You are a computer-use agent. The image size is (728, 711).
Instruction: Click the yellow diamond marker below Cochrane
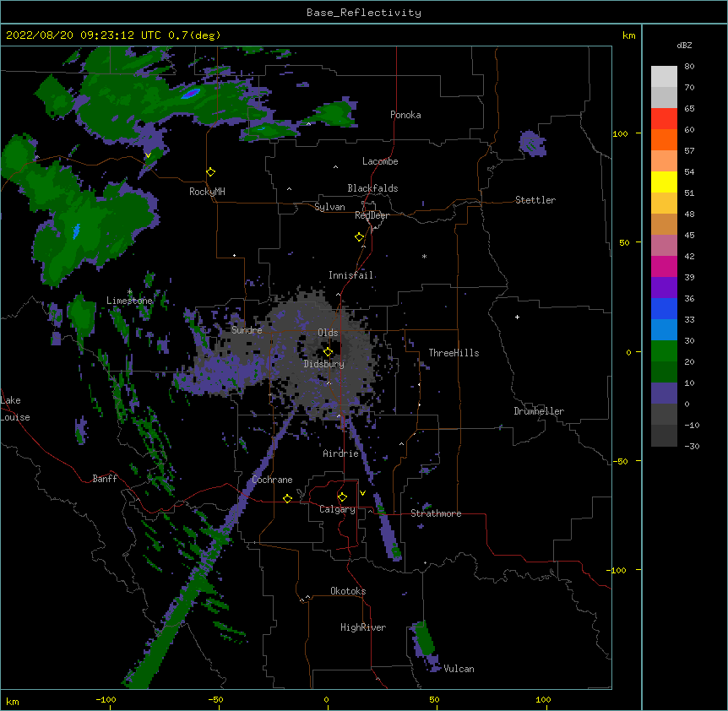click(x=287, y=498)
